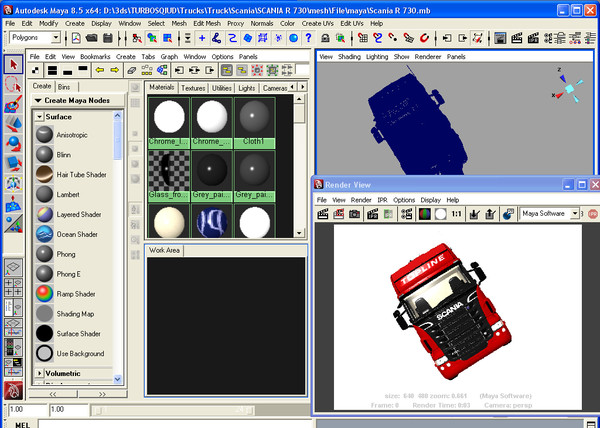This screenshot has height=428, width=600.
Task: Open the Render current frame clapper icon
Action: 516,38
